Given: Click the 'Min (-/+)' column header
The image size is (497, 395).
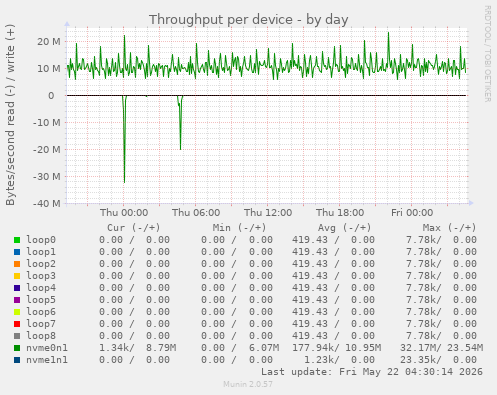Looking at the screenshot, I should click(239, 228).
